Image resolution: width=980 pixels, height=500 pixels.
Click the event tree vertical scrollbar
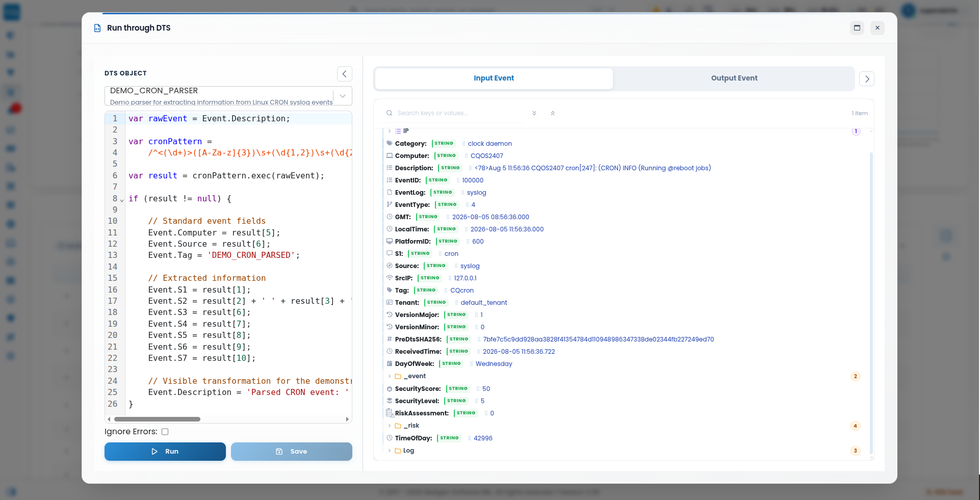tap(871, 303)
